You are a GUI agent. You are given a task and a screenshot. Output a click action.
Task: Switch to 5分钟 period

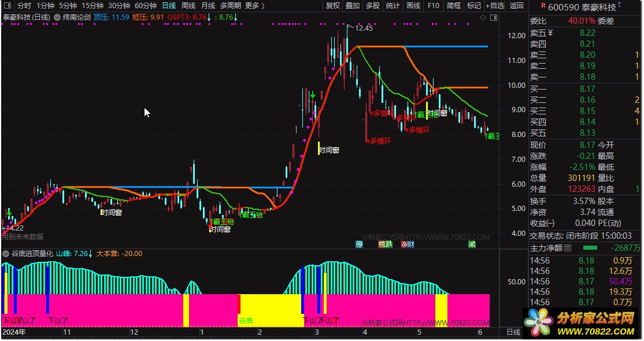68,6
